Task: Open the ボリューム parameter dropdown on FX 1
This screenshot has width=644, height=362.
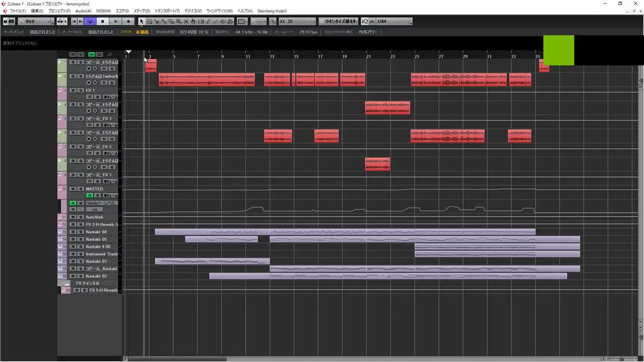Action: coord(111,97)
